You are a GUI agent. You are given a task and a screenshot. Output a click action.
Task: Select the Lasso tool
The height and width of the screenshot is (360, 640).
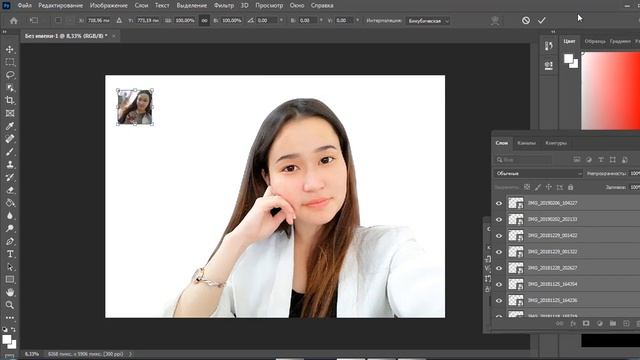pos(10,75)
